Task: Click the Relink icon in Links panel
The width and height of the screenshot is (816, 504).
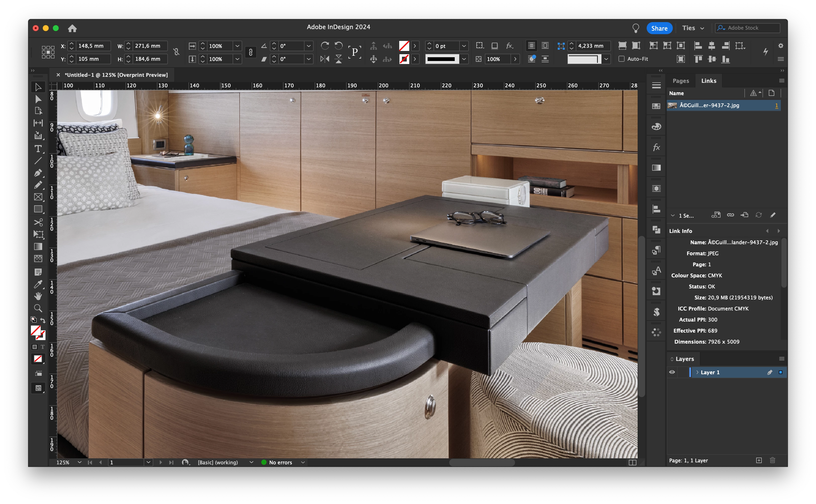Action: (730, 215)
